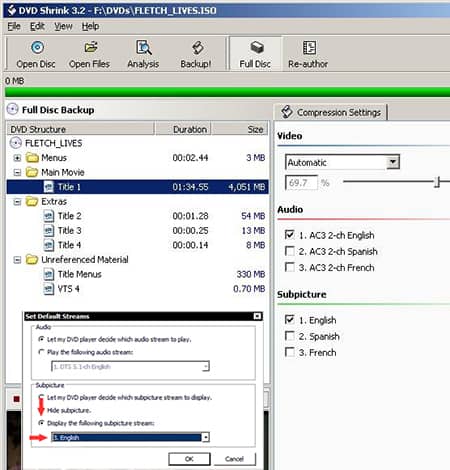Close the Set Default Streams dialog
Screen dimensions: 450x470
[257, 316]
